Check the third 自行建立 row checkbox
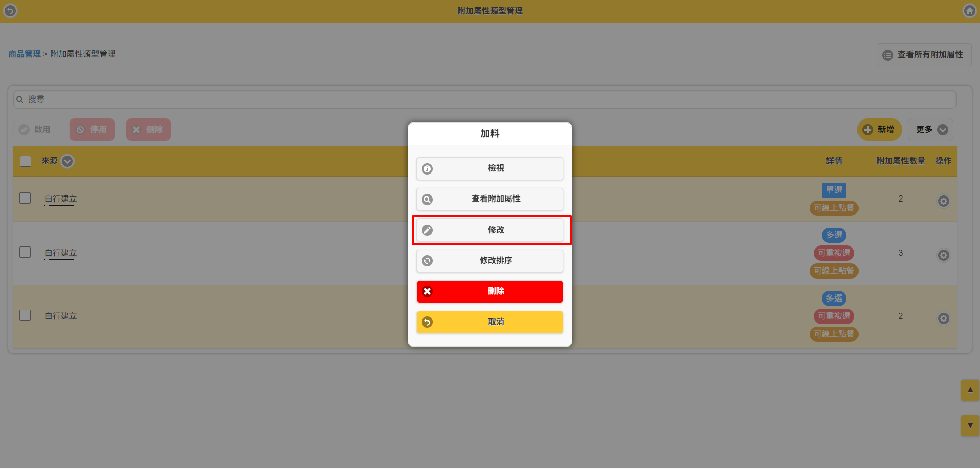Image resolution: width=980 pixels, height=469 pixels. (x=25, y=315)
